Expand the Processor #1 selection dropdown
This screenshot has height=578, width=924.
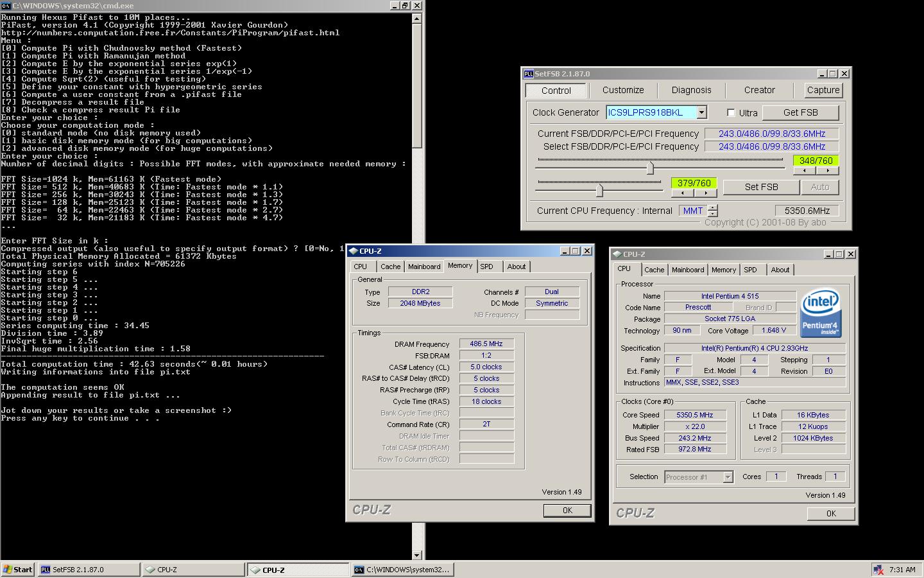(x=728, y=477)
